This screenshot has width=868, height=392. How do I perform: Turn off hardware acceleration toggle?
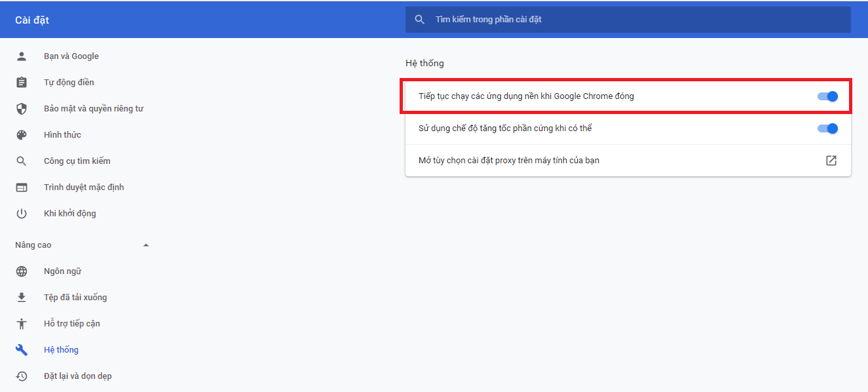click(x=827, y=128)
